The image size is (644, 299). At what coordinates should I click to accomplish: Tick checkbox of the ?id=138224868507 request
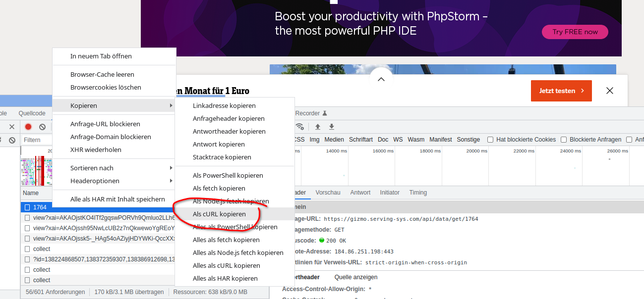click(x=28, y=259)
